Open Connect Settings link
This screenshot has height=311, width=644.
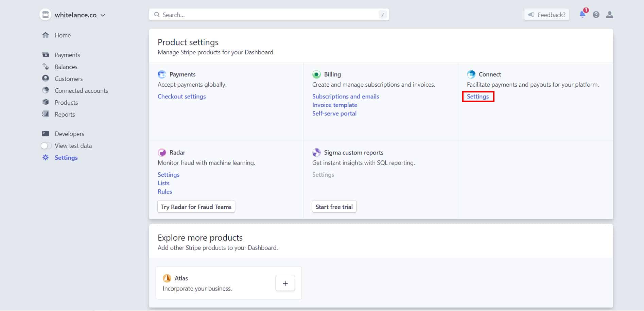[x=478, y=96]
